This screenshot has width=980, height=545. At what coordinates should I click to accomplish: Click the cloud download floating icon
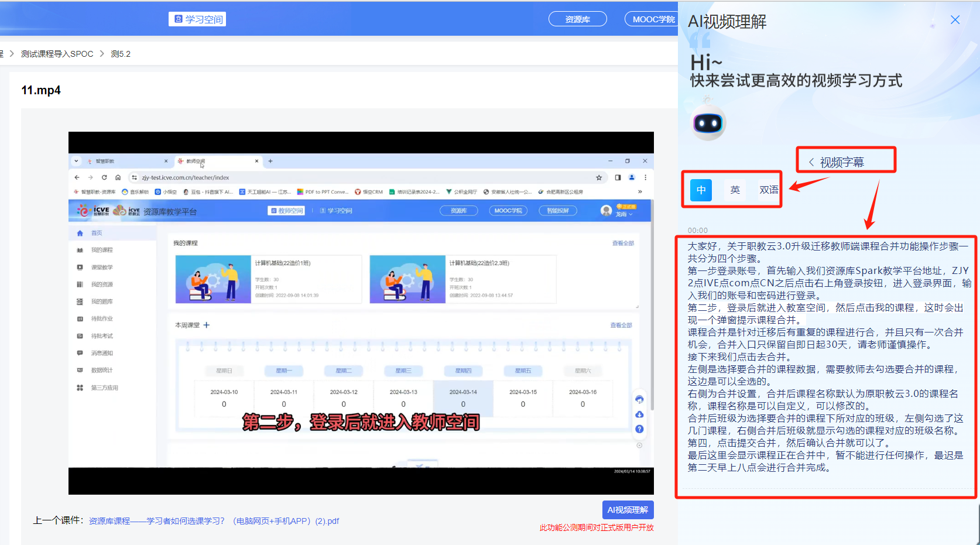639,414
